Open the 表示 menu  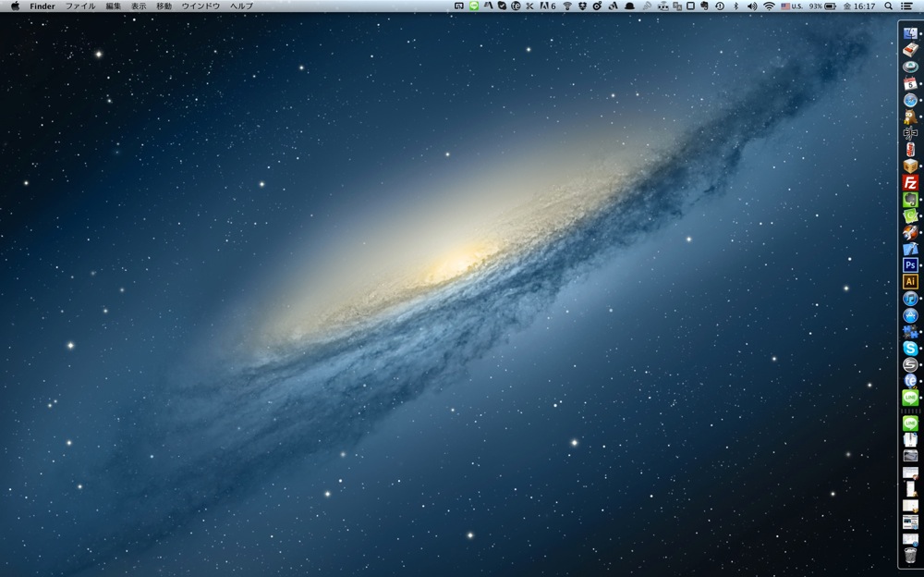(x=139, y=6)
